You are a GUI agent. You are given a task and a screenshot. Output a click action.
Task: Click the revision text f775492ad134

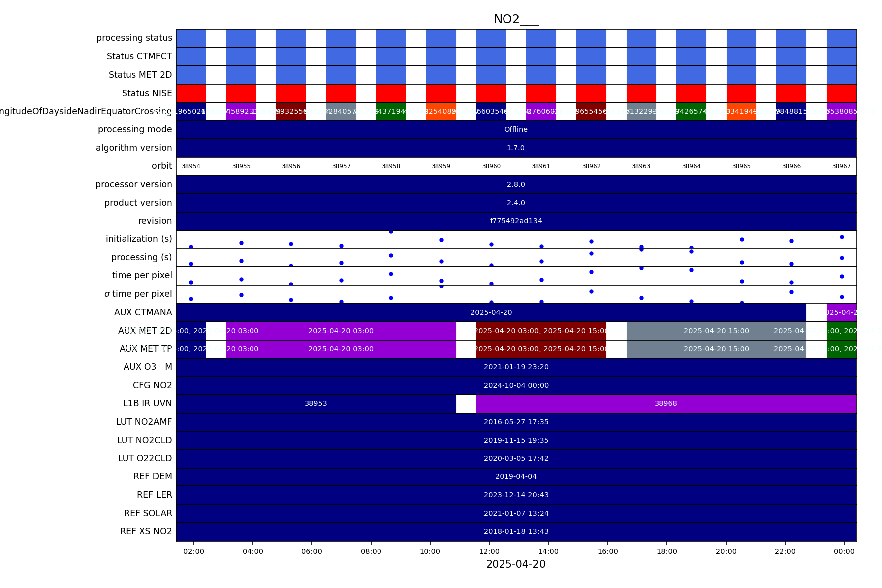coord(515,221)
